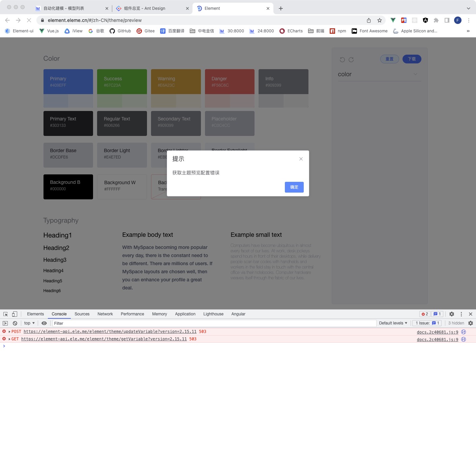This screenshot has width=476, height=453.
Task: Collapse the color section in the theme panel
Action: click(x=415, y=74)
